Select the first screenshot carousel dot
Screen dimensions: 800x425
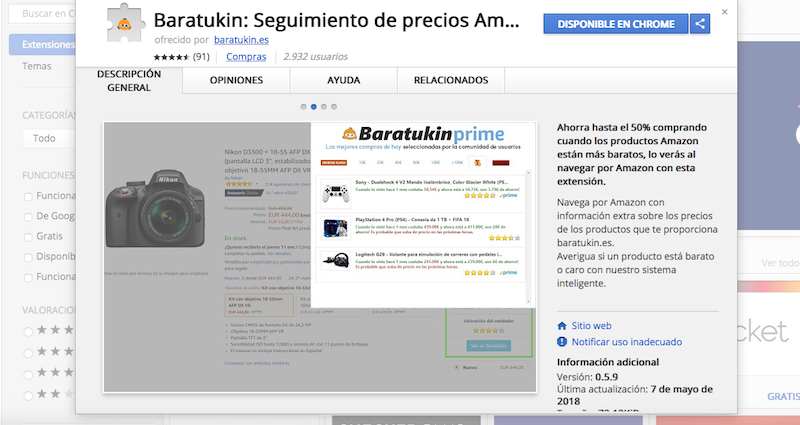tap(304, 107)
